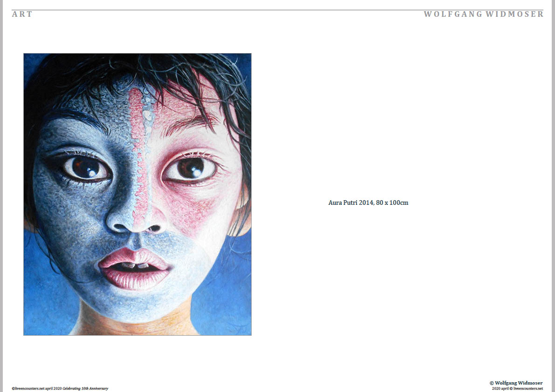Click the girl's blue-painted eye in the portrait
The height and width of the screenshot is (392, 555).
click(87, 168)
